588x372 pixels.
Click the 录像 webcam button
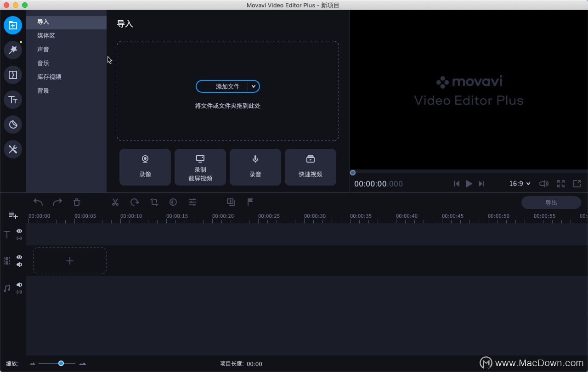145,167
